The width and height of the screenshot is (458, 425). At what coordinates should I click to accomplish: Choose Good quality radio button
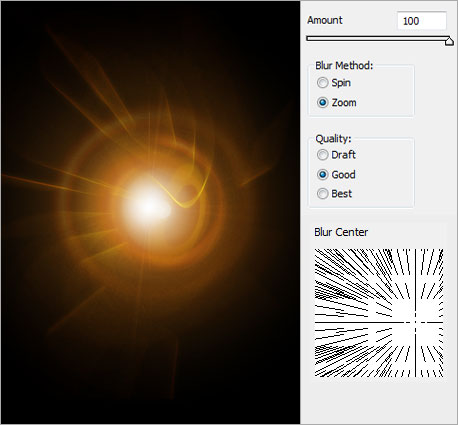point(322,174)
